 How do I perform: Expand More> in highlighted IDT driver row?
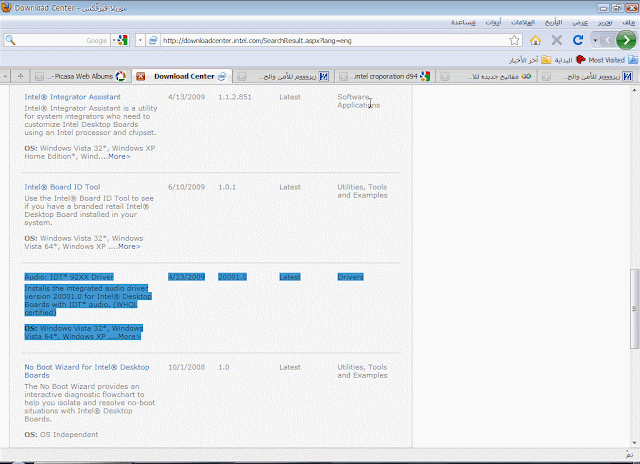tap(130, 336)
